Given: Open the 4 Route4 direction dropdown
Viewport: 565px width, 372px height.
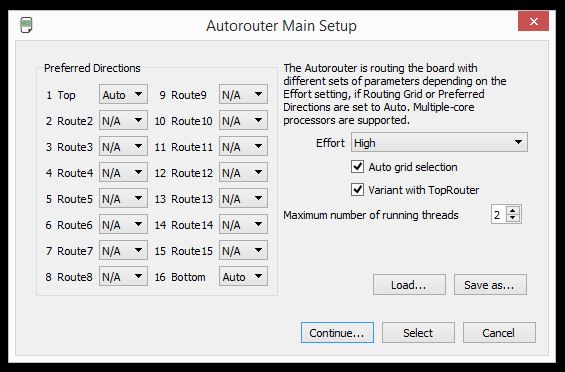Looking at the screenshot, I should coord(123,172).
